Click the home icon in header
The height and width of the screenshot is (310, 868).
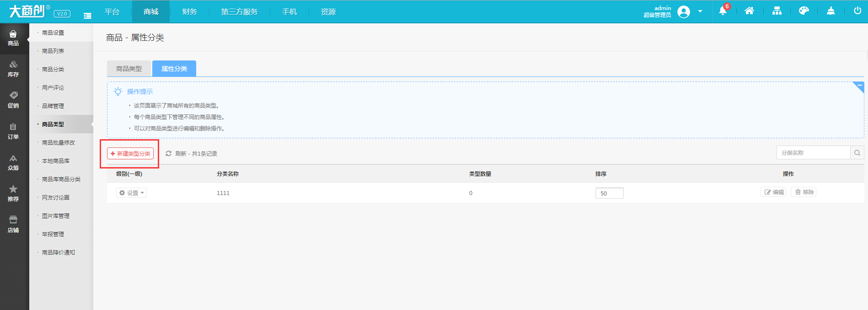pos(749,11)
